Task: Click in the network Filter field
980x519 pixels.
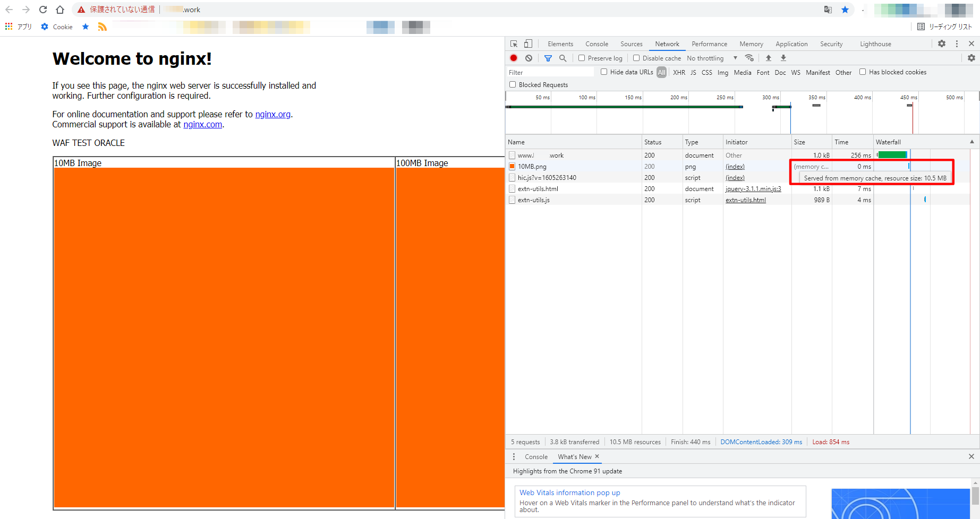Action: (x=550, y=72)
